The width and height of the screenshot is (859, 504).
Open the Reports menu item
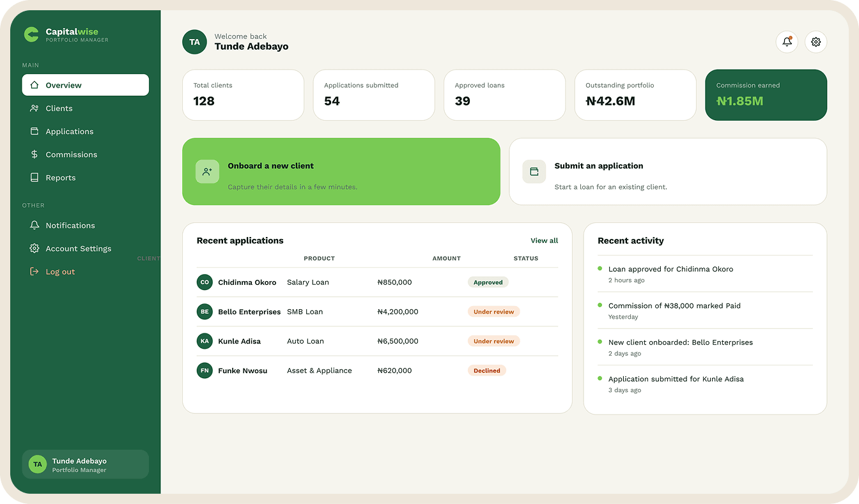pos(86,178)
